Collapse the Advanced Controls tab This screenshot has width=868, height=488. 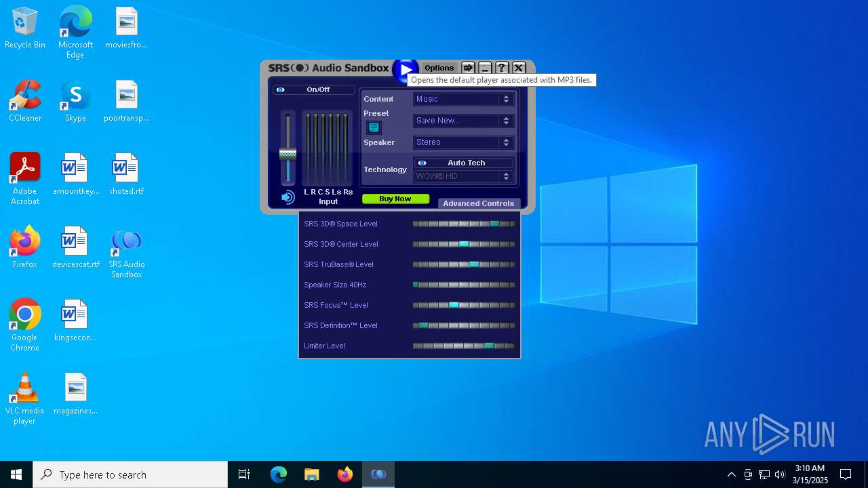click(x=479, y=203)
